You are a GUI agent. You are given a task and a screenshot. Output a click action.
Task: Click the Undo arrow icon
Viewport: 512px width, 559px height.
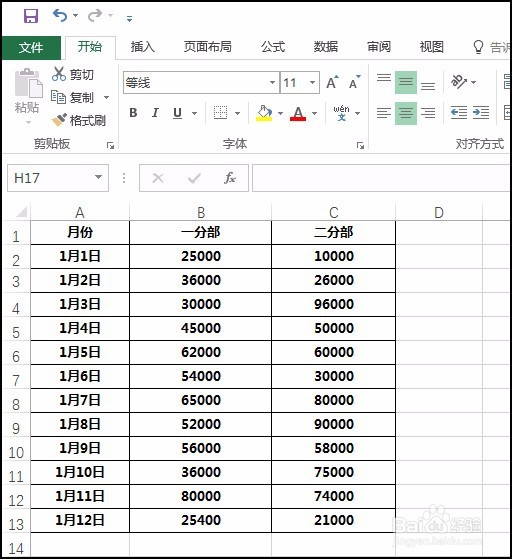pos(60,16)
